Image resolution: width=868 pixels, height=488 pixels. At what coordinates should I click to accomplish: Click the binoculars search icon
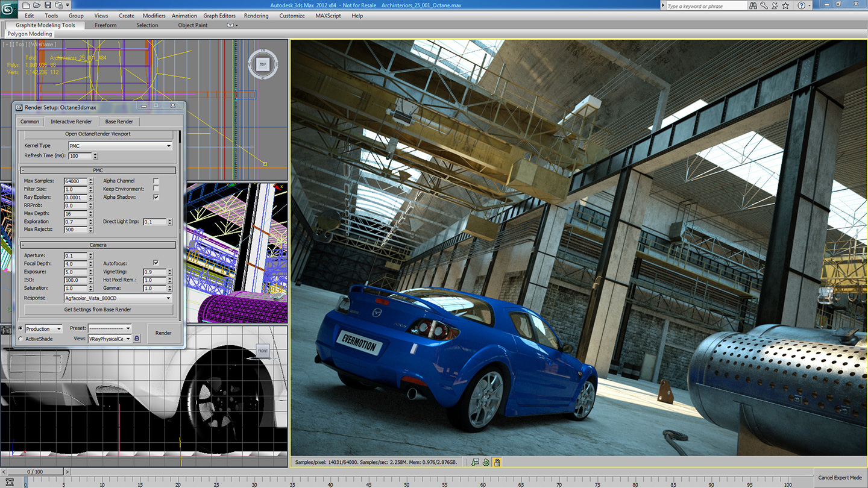coord(753,5)
